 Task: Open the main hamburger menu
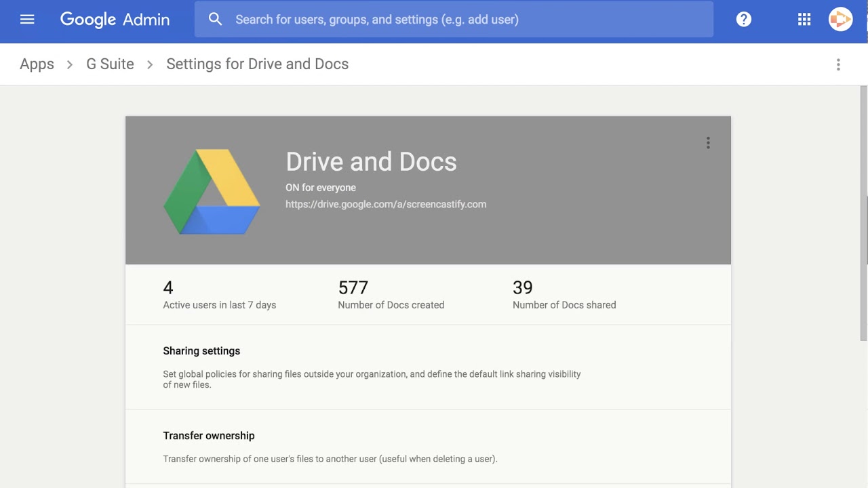pyautogui.click(x=27, y=20)
